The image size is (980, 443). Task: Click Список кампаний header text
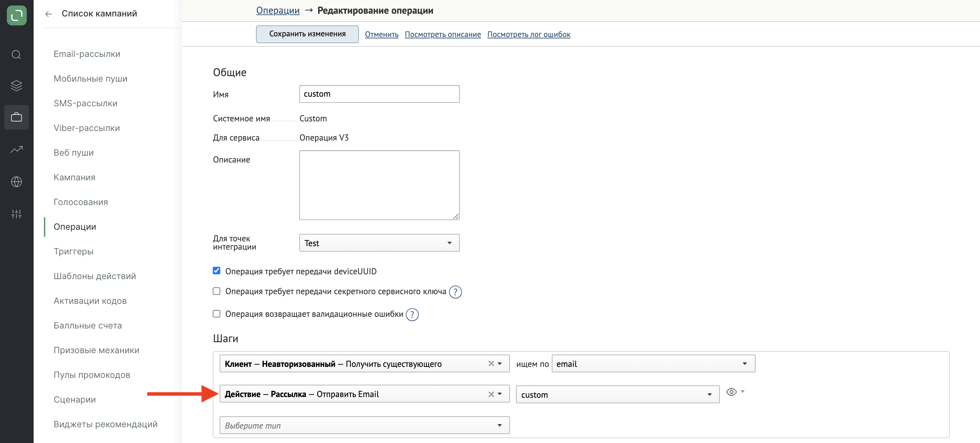(99, 14)
